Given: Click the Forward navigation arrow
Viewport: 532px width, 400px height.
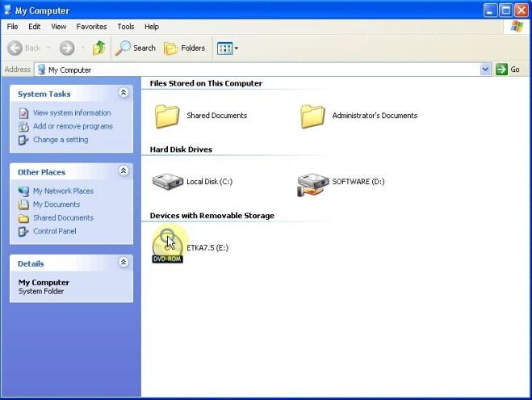Looking at the screenshot, I should pos(67,48).
